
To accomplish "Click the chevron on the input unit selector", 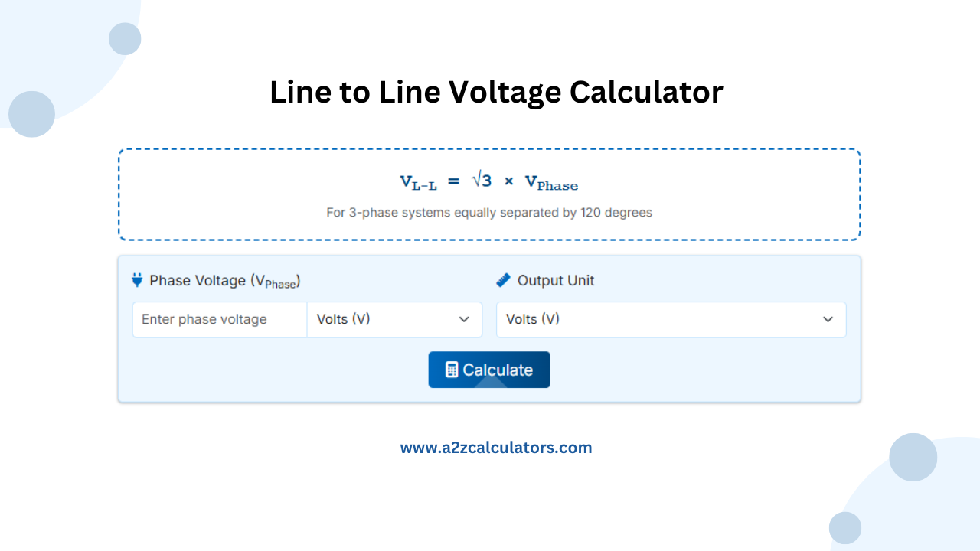I will coord(464,319).
